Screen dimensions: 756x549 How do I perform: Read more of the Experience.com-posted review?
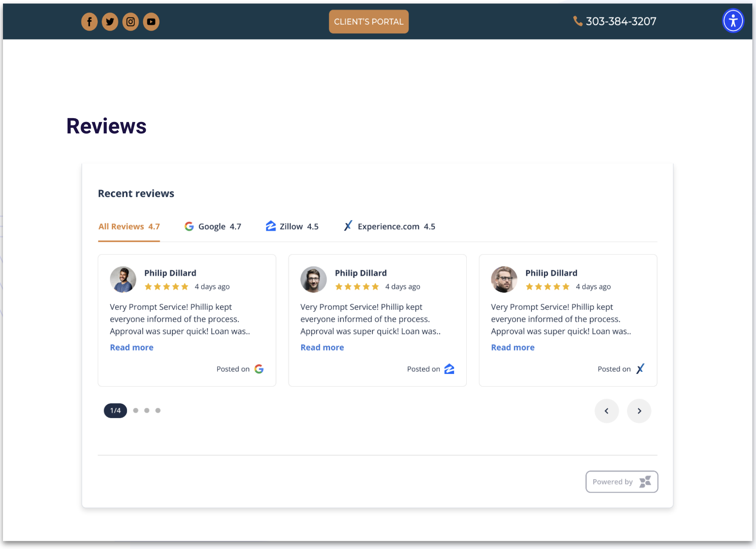(513, 348)
